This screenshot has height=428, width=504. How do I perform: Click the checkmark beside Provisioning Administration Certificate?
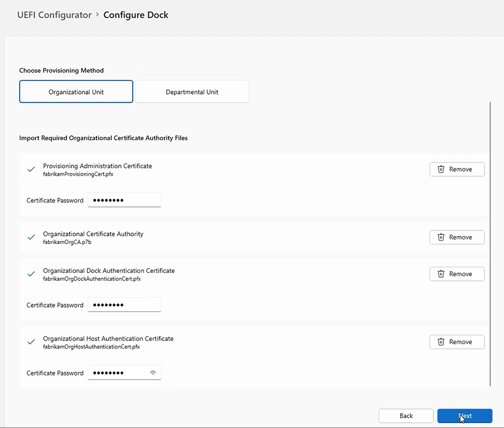[x=31, y=169]
